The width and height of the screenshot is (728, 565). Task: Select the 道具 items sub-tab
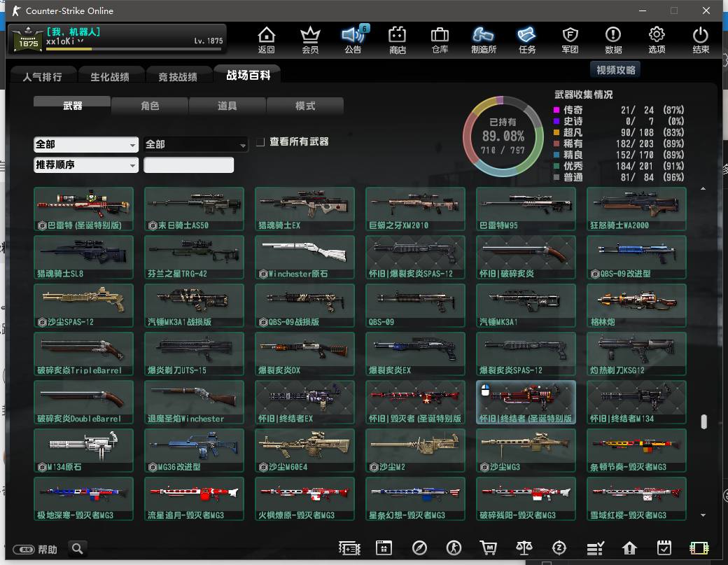[x=227, y=106]
